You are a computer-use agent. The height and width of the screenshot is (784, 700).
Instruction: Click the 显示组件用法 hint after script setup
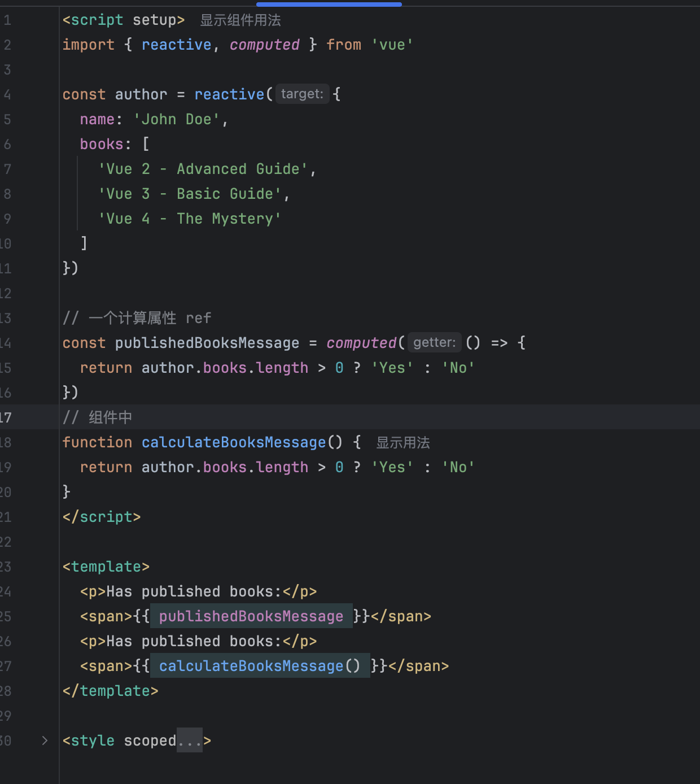[x=240, y=20]
